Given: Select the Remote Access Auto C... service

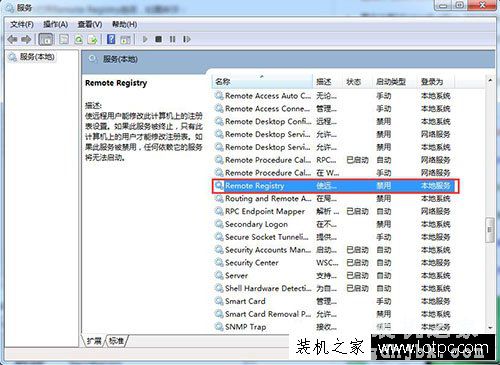Looking at the screenshot, I should [268, 96].
